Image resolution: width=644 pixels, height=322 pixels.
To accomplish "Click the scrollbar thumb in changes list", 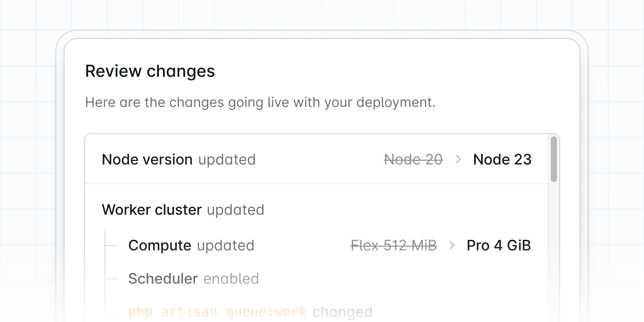I will (554, 159).
